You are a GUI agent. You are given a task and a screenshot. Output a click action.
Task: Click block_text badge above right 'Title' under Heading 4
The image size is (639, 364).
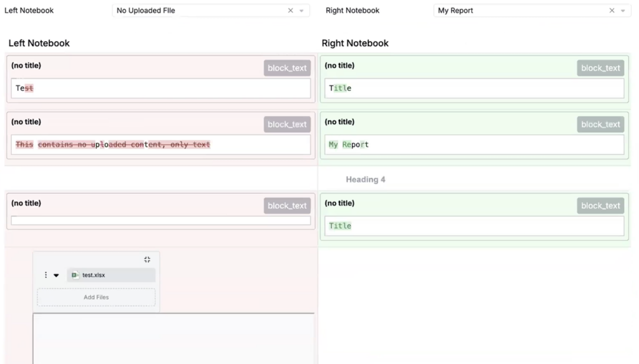600,206
